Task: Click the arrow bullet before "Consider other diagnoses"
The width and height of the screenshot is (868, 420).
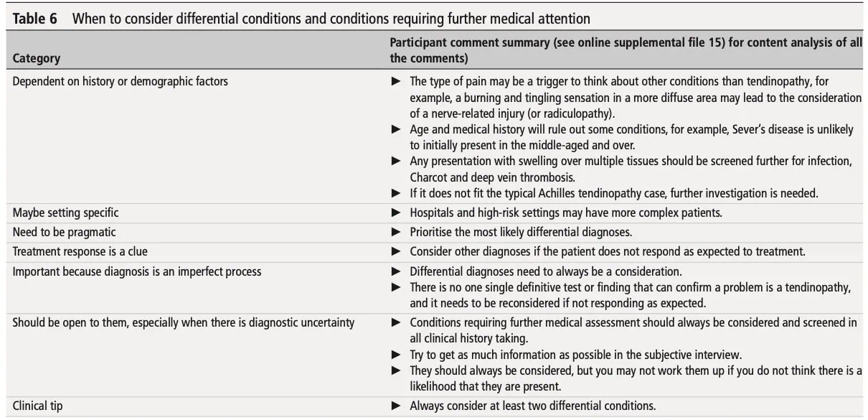Action: click(395, 252)
